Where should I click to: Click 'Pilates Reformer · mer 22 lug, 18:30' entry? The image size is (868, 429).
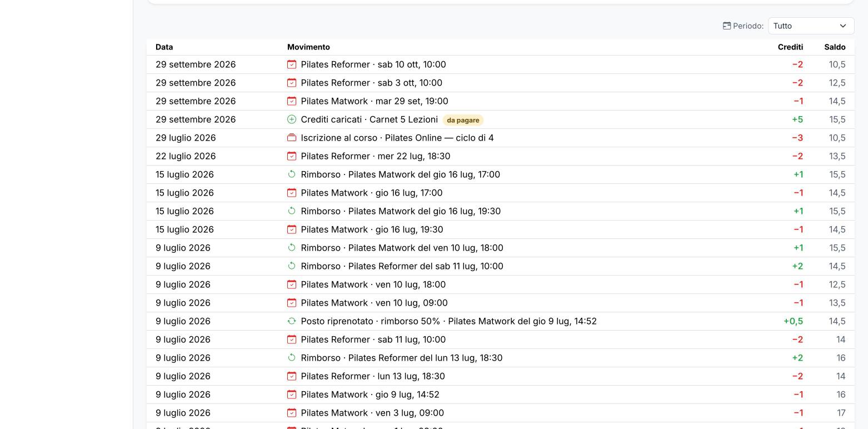[376, 156]
